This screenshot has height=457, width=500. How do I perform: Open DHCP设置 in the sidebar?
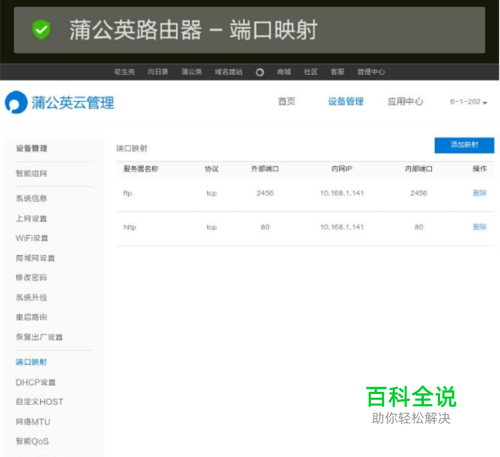pyautogui.click(x=36, y=382)
